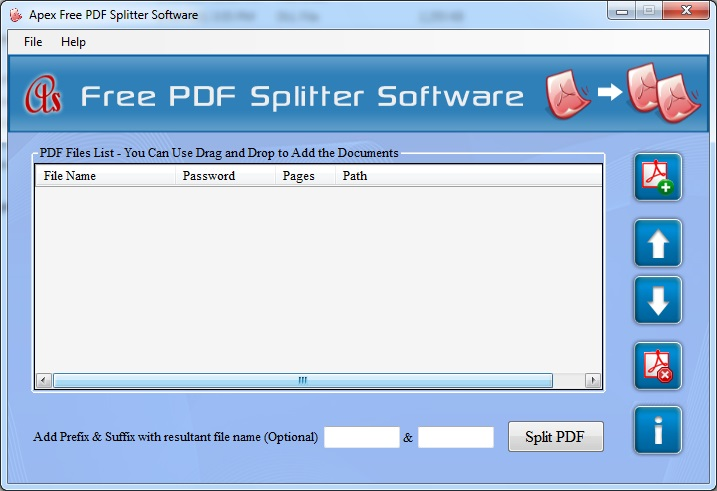The width and height of the screenshot is (717, 491).
Task: Close the Apex PDF Splitter window
Action: pos(686,11)
